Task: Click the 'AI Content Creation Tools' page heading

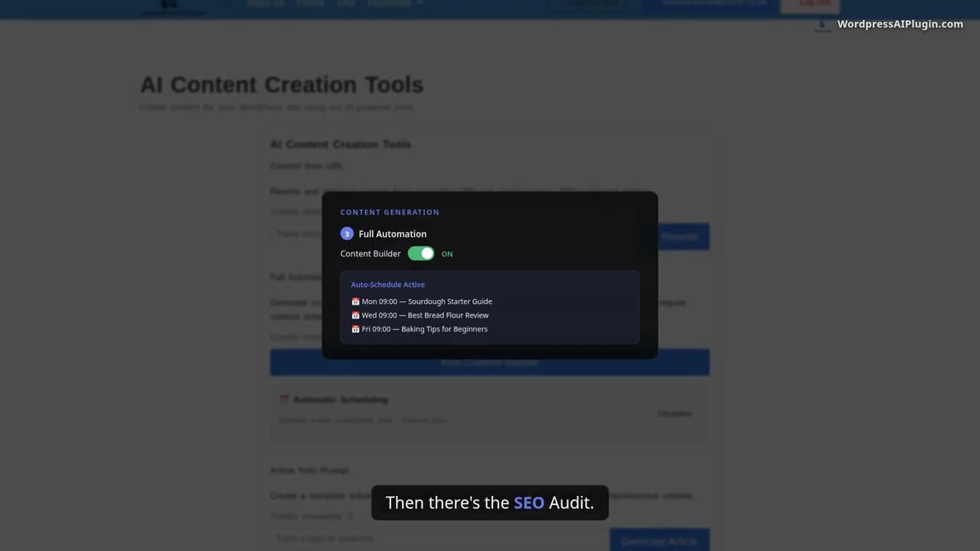Action: pos(282,84)
